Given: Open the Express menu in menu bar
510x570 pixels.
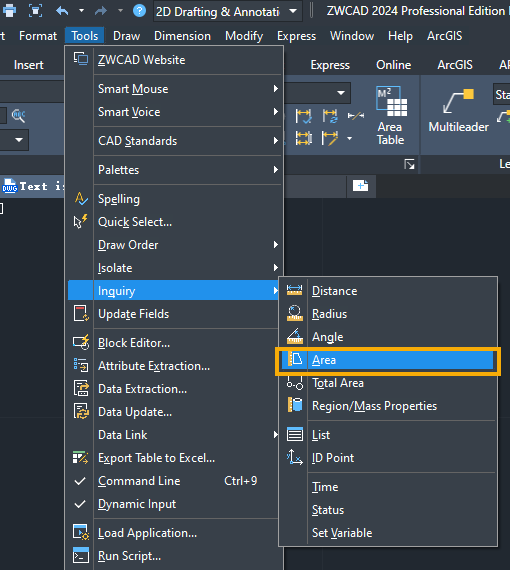Looking at the screenshot, I should coord(296,36).
